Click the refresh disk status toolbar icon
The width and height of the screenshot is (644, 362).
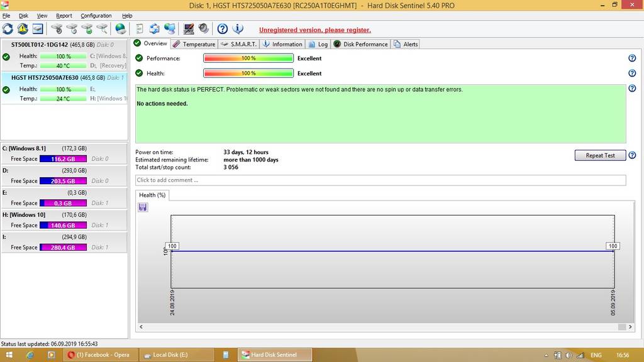pyautogui.click(x=8, y=29)
